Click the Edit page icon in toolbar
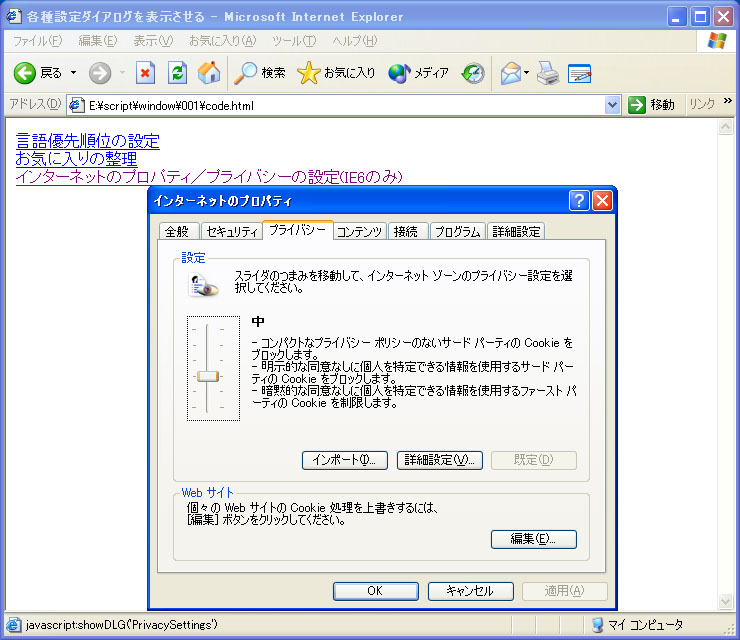This screenshot has width=740, height=640. point(580,73)
